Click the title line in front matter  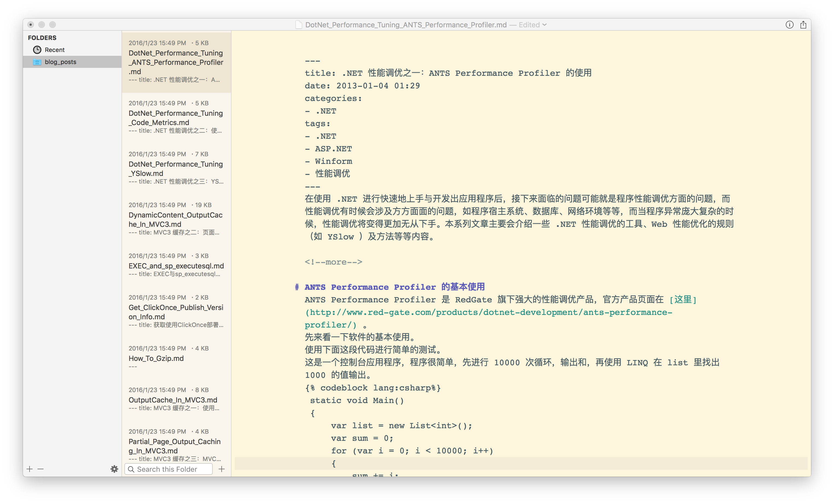pos(448,73)
